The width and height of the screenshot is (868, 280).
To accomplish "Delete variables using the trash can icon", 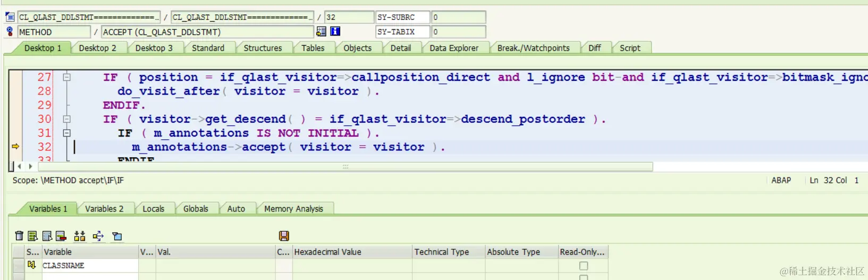I will pyautogui.click(x=19, y=236).
